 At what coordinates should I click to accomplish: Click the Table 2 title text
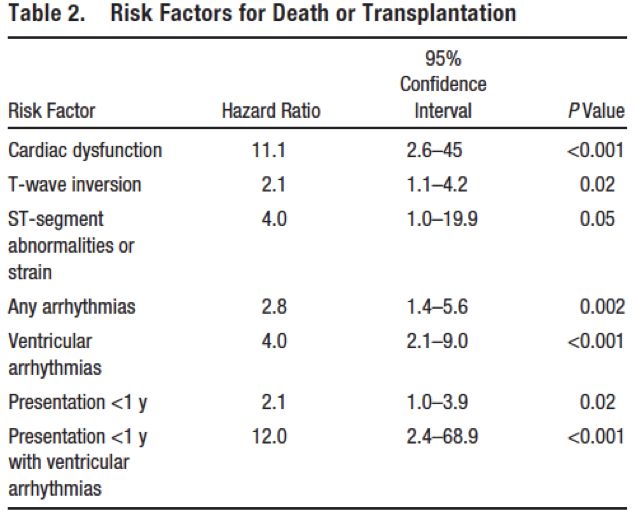coord(262,14)
